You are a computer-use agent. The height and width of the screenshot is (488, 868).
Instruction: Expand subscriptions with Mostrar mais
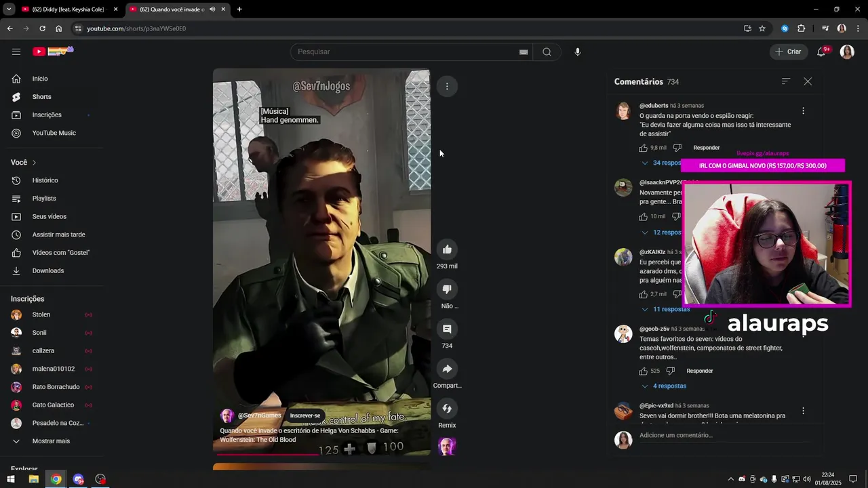click(x=52, y=441)
